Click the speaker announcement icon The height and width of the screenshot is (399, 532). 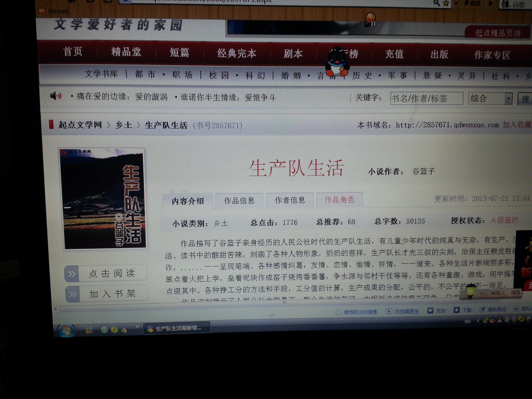(56, 96)
